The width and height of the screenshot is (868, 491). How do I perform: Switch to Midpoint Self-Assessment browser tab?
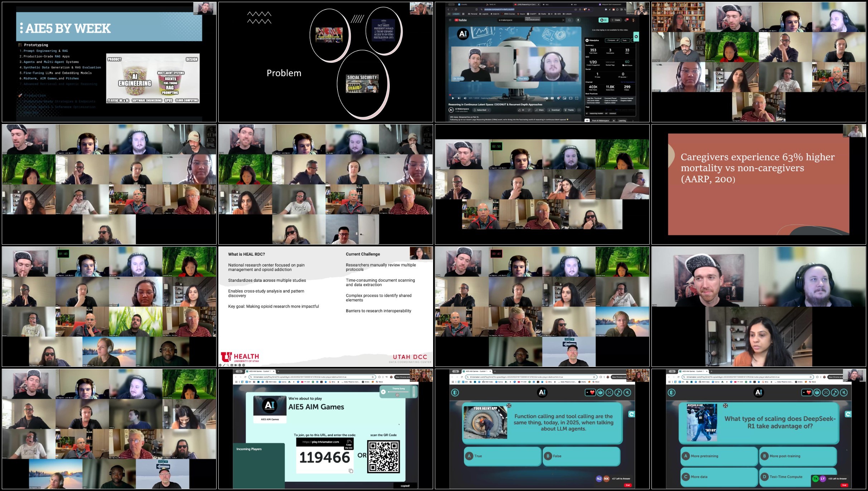coord(610,4)
